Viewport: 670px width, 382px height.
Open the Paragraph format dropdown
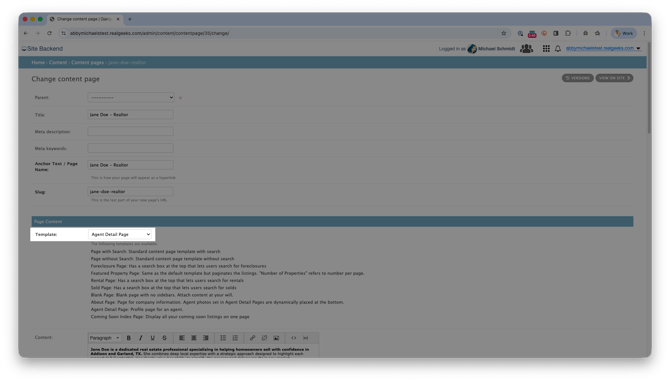105,338
